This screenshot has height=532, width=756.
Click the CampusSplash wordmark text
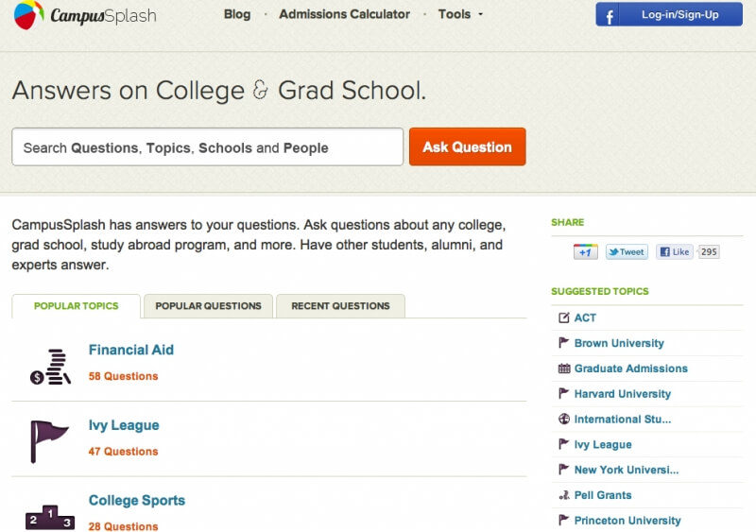[x=103, y=16]
